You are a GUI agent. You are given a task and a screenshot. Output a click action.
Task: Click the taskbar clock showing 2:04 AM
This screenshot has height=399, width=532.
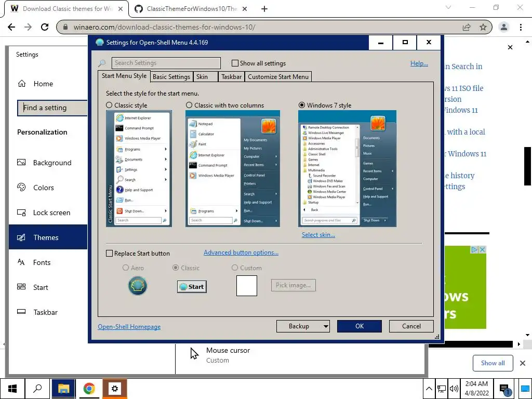pyautogui.click(x=476, y=389)
